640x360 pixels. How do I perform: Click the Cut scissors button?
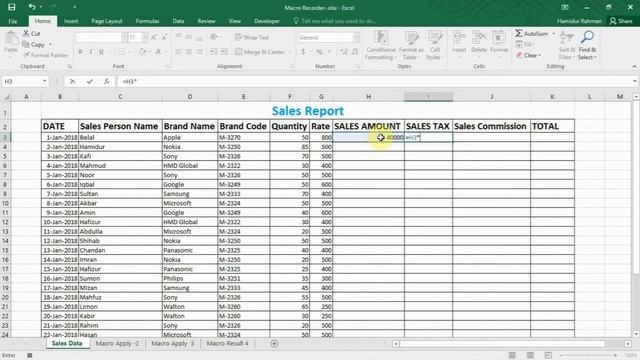coord(31,33)
